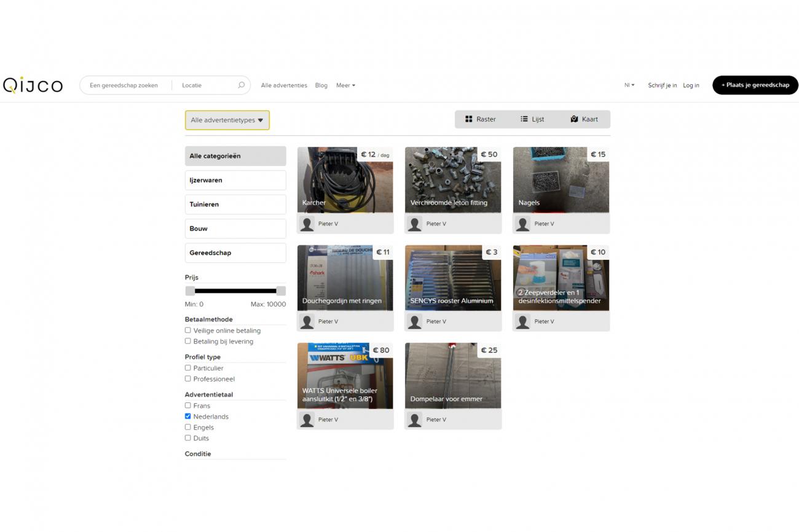Viewport: 799px width, 532px height.
Task: Click the Plaats je gereedschap button
Action: tap(755, 85)
